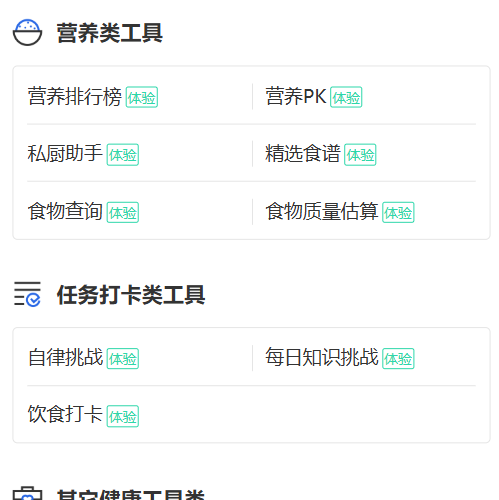
Task: Click 体验 badge beside 营养PK
Action: [x=346, y=97]
